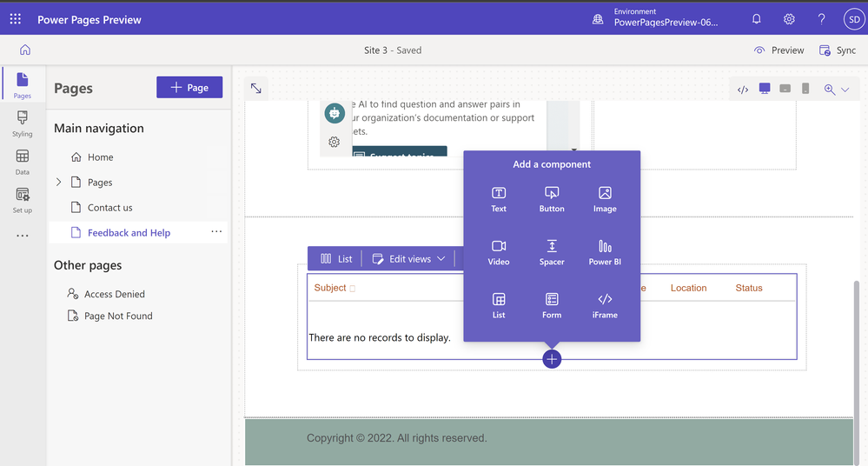Open the notifications bell
The width and height of the screenshot is (868, 466).
point(756,19)
